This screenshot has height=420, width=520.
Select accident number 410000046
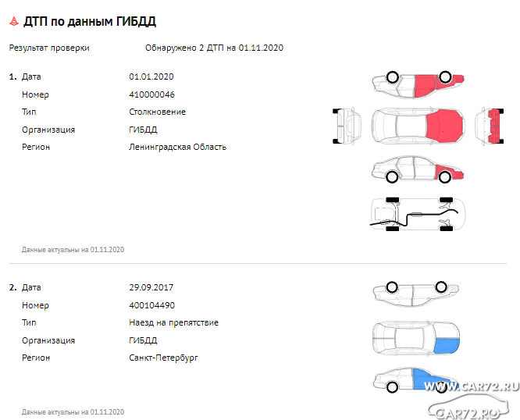click(x=152, y=94)
